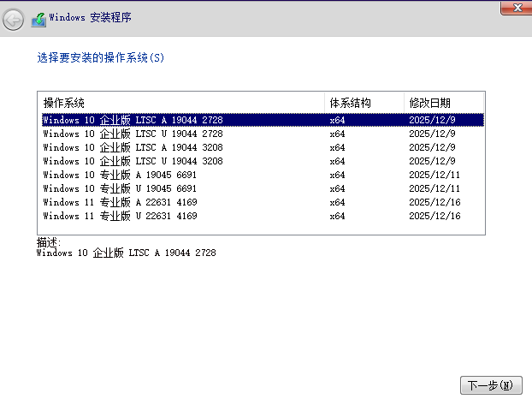Click the Windows Setup icon in title bar

tap(38, 17)
